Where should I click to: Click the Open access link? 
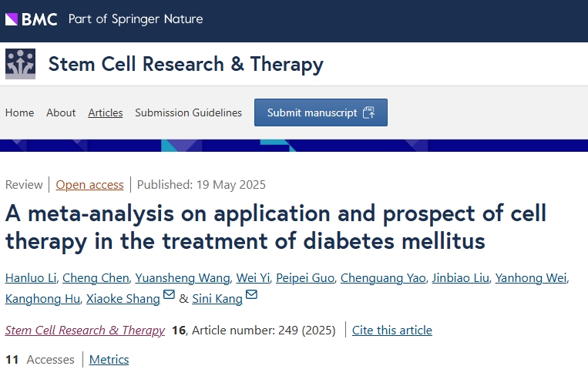(x=89, y=184)
